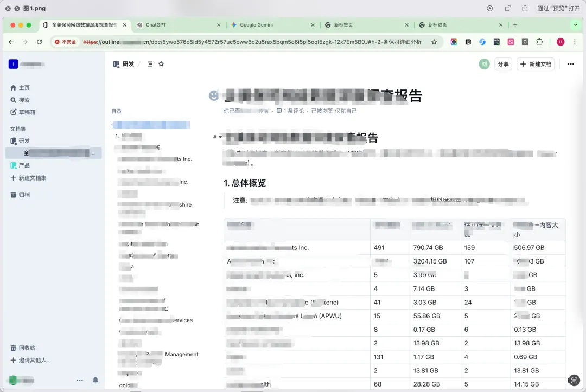This screenshot has height=392, width=586.
Task: Open the 产品 collection in sidebar
Action: pyautogui.click(x=24, y=165)
